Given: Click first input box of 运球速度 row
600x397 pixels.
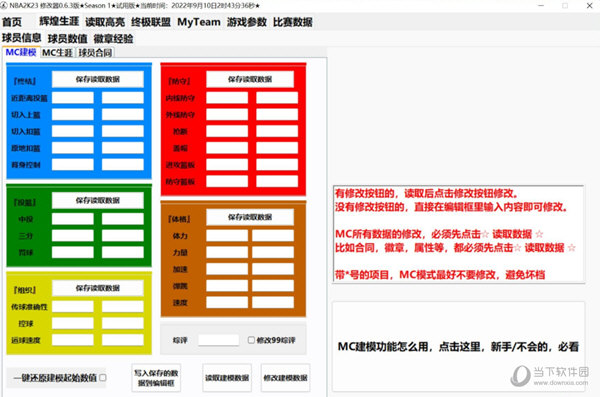Looking at the screenshot, I should [x=73, y=340].
